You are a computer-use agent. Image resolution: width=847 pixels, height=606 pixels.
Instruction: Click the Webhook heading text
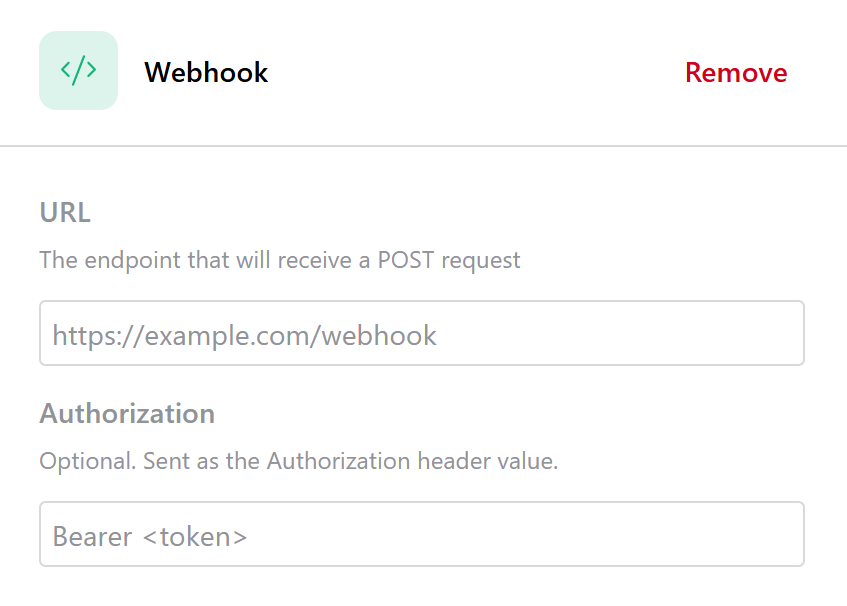click(206, 72)
